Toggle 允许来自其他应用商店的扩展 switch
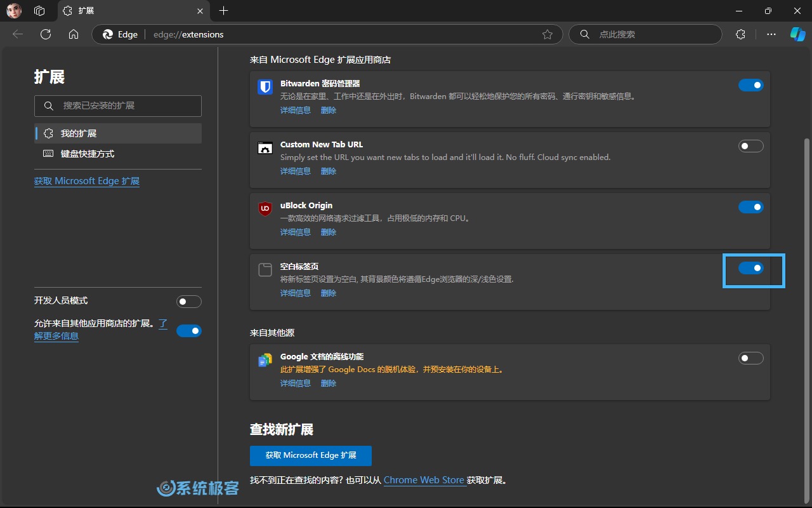 pyautogui.click(x=189, y=330)
